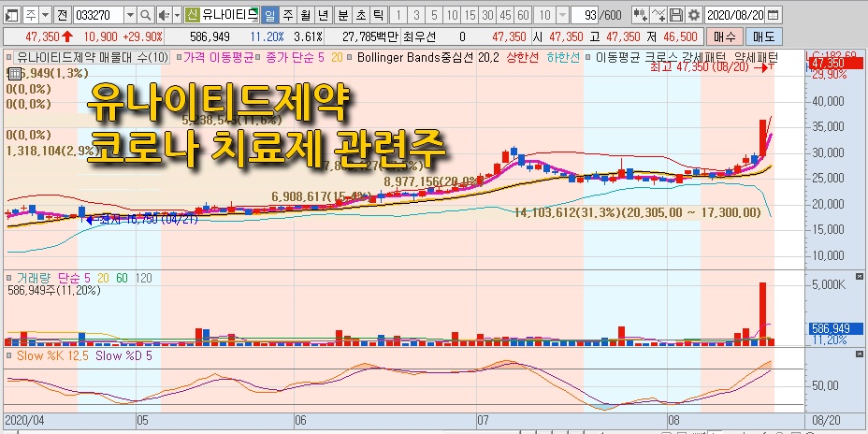This screenshot has width=868, height=434.
Task: Click the 가격 이동평균 indicator label
Action: pos(218,56)
